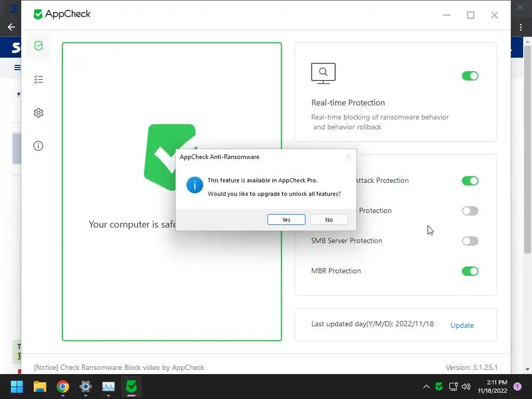Open Google Chrome from the taskbar
532x399 pixels.
click(x=63, y=387)
